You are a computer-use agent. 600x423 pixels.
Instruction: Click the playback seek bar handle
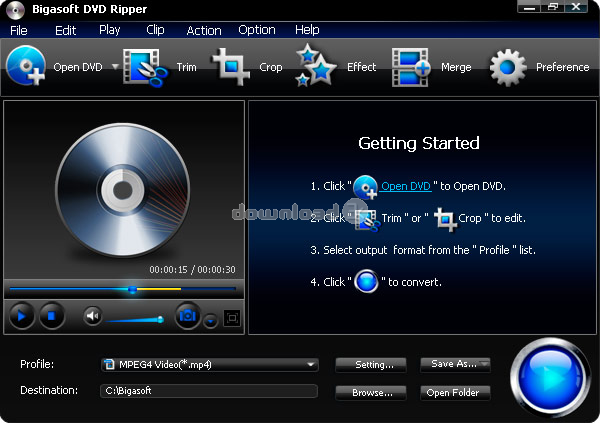pyautogui.click(x=132, y=289)
